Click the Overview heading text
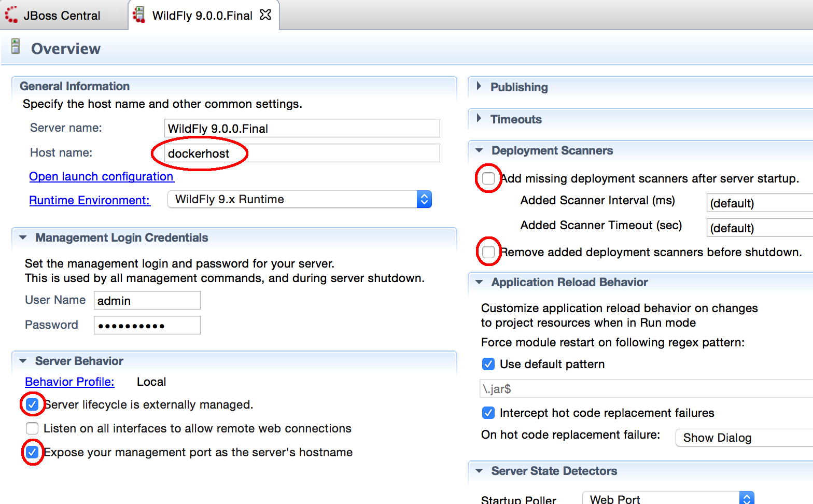 66,48
